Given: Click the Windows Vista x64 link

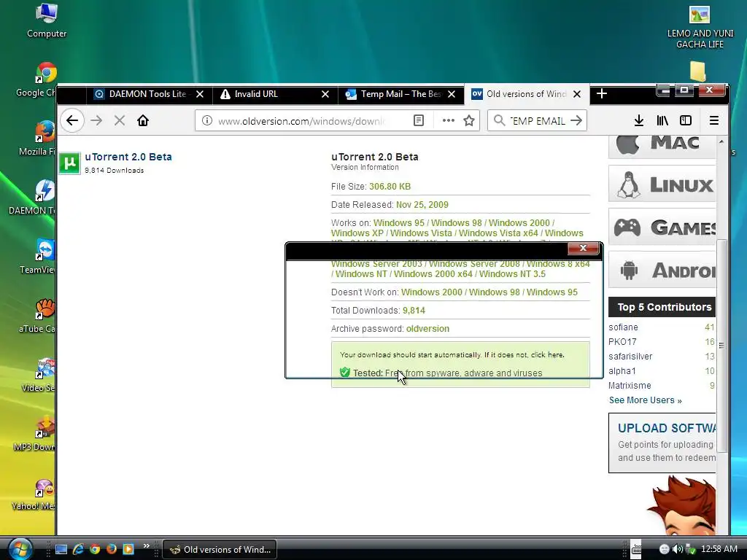Looking at the screenshot, I should click(x=498, y=233).
